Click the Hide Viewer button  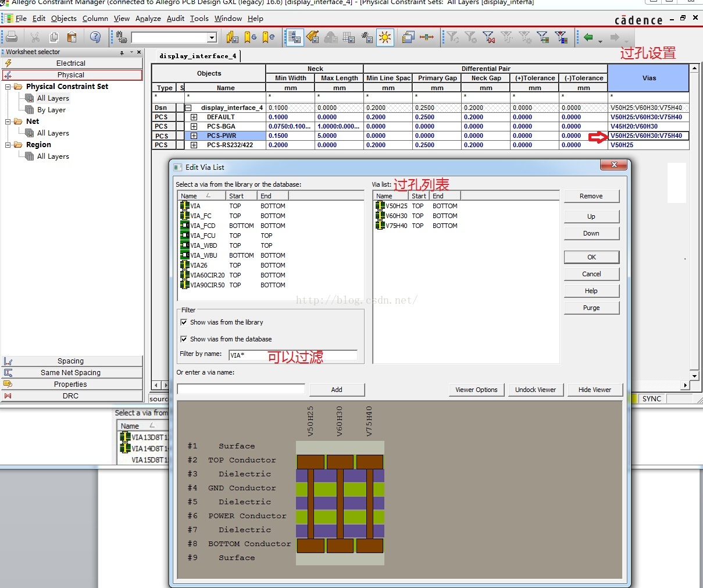(595, 390)
